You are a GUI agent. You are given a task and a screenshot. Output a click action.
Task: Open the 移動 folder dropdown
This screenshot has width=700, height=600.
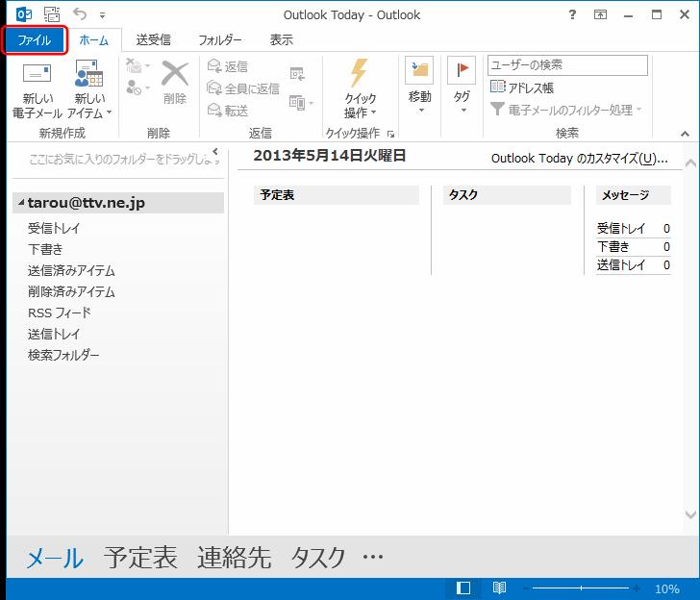pyautogui.click(x=419, y=86)
